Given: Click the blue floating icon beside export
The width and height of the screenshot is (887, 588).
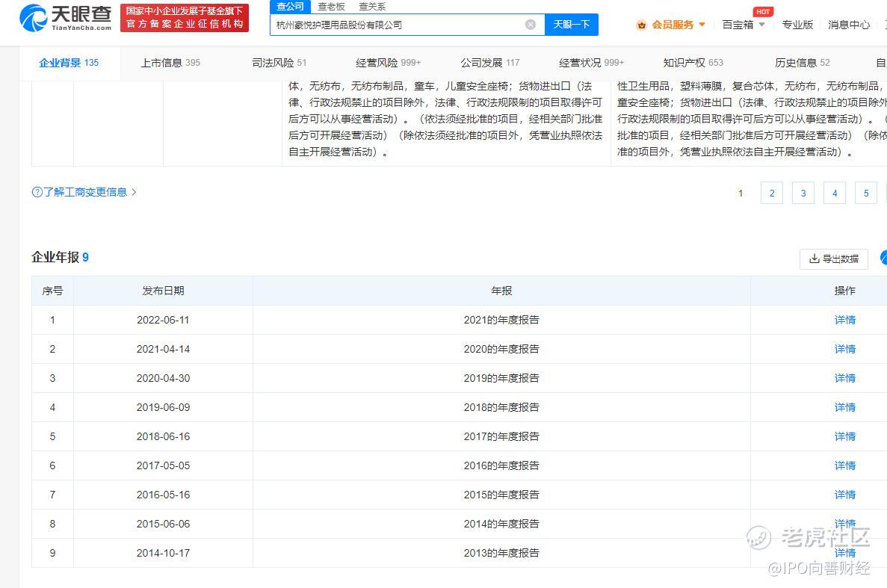Looking at the screenshot, I should point(883,258).
